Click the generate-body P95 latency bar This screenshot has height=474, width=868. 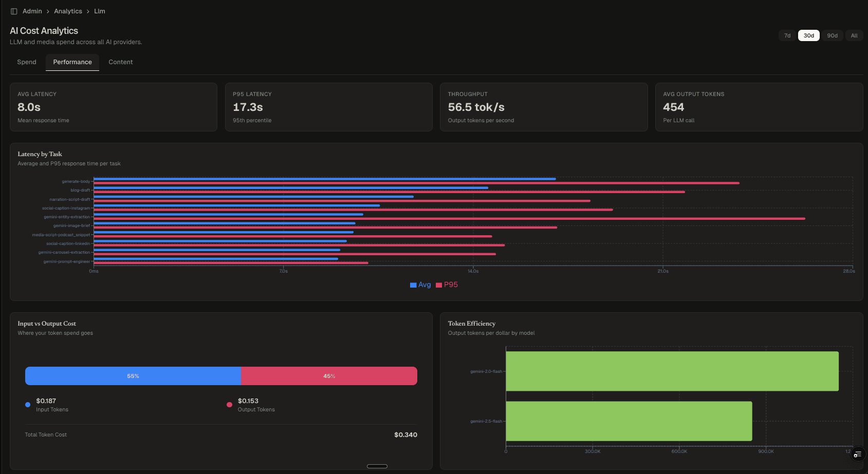point(411,183)
